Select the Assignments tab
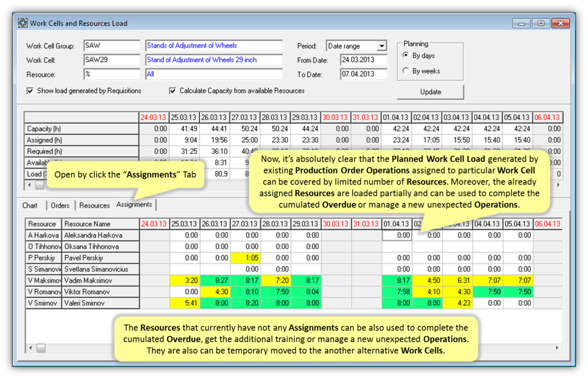The image size is (588, 379). [134, 204]
